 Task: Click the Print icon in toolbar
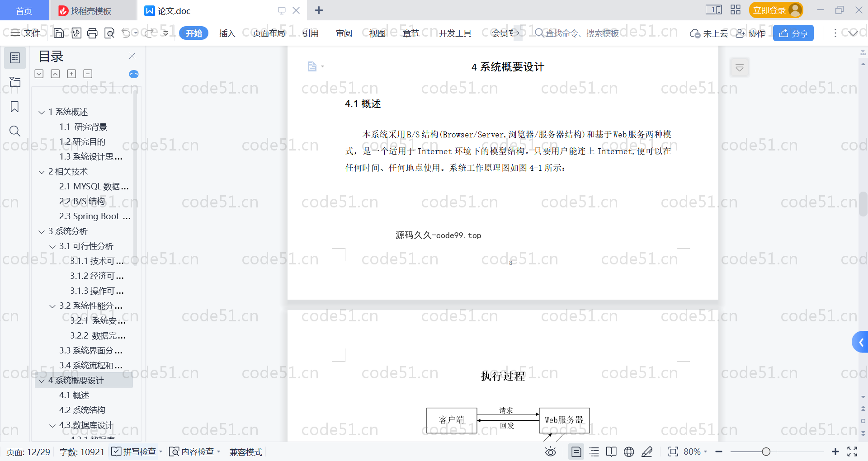coord(92,33)
